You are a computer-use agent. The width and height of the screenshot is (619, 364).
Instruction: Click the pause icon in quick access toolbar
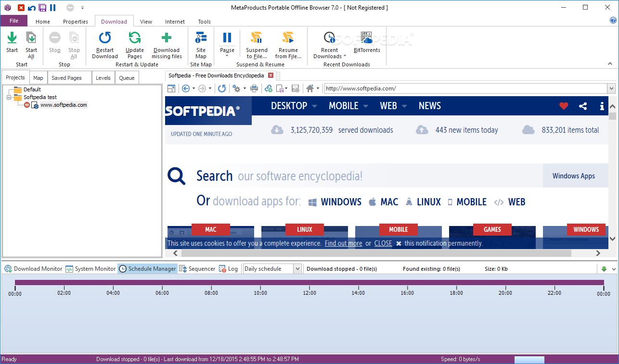52,8
